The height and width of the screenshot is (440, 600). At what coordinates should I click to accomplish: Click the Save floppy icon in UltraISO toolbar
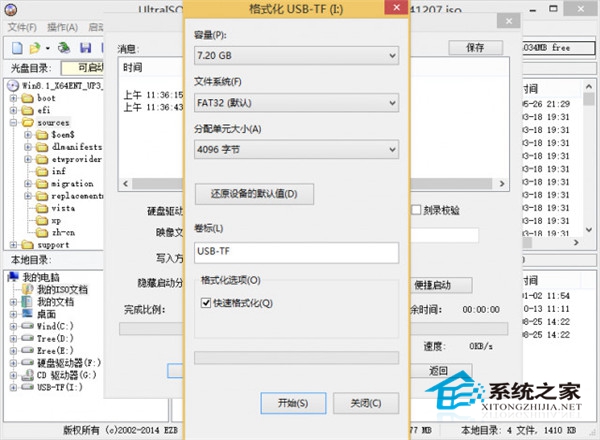coord(85,48)
